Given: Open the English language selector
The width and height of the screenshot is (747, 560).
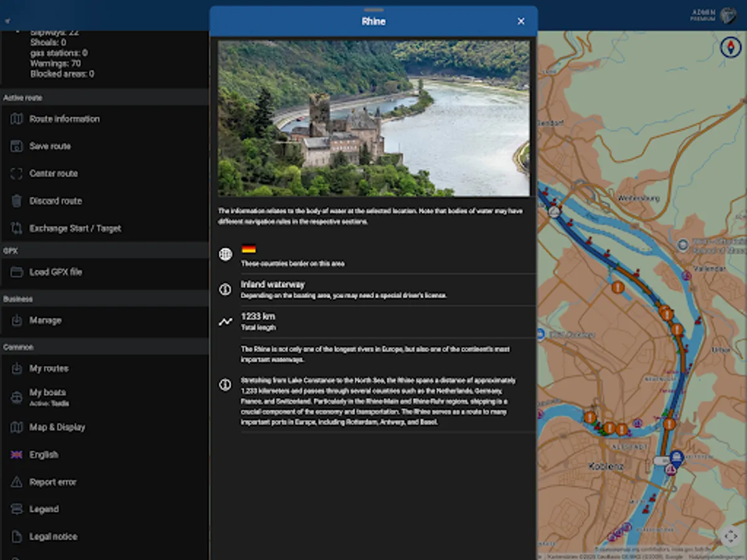Looking at the screenshot, I should pyautogui.click(x=16, y=455).
